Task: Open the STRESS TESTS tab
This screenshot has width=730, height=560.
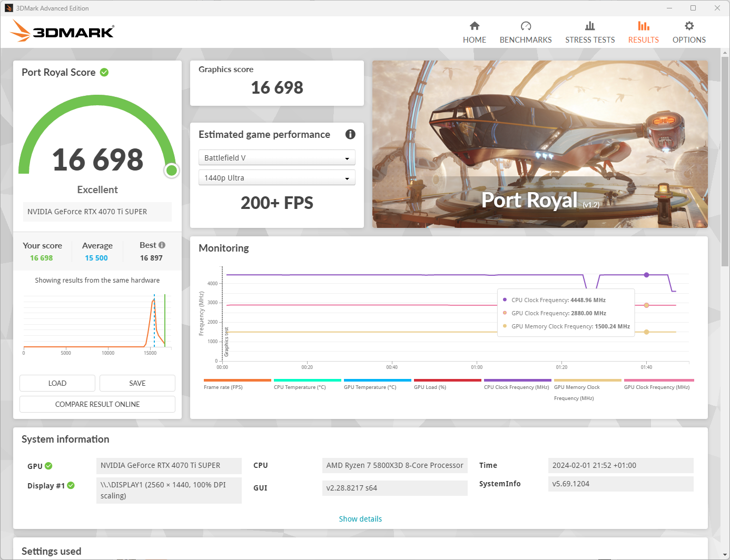Action: (590, 33)
